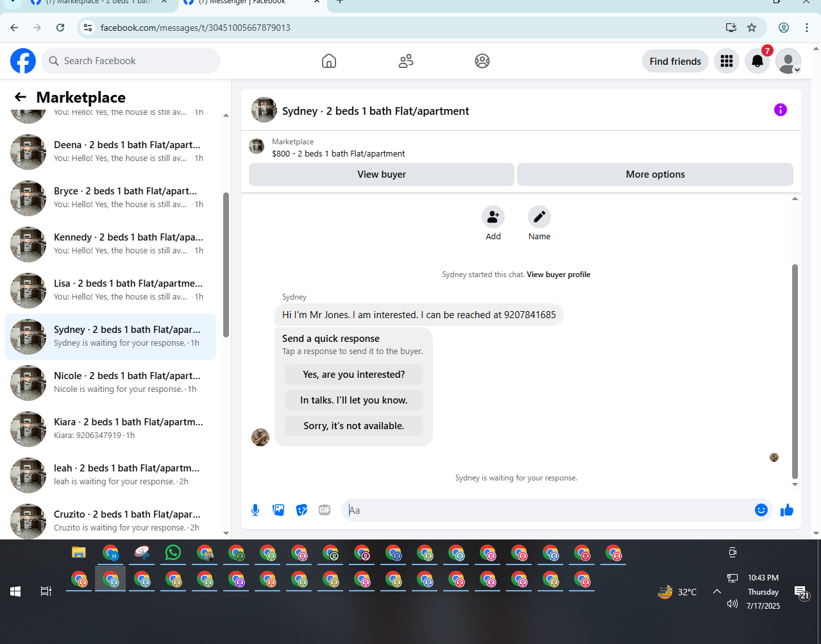
Task: Bookmark this page with the star icon
Action: (x=752, y=28)
